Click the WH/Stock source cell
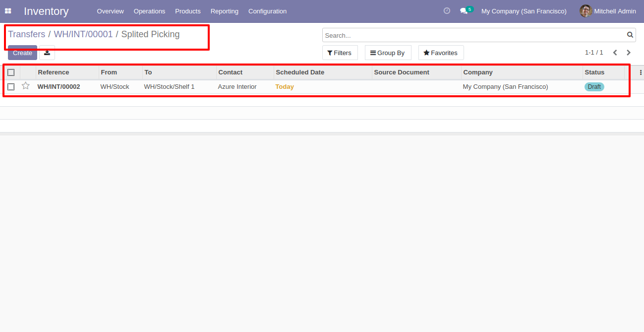Screen dimensions: 644x332 pyautogui.click(x=115, y=87)
